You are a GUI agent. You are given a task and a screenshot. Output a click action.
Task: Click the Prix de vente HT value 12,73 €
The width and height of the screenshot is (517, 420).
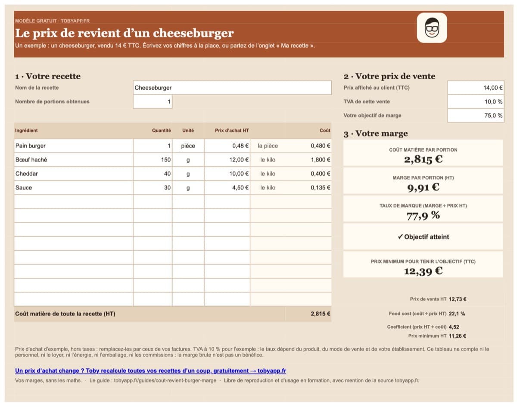[x=458, y=299]
